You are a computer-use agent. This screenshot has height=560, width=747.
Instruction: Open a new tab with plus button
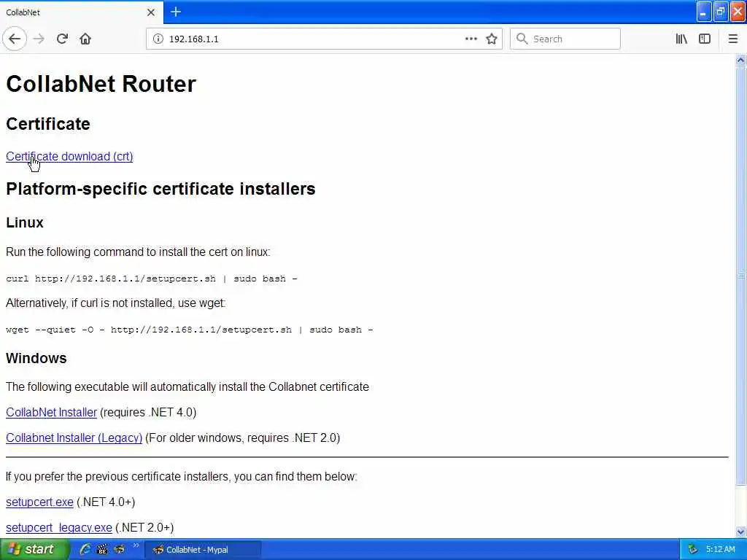pyautogui.click(x=176, y=12)
